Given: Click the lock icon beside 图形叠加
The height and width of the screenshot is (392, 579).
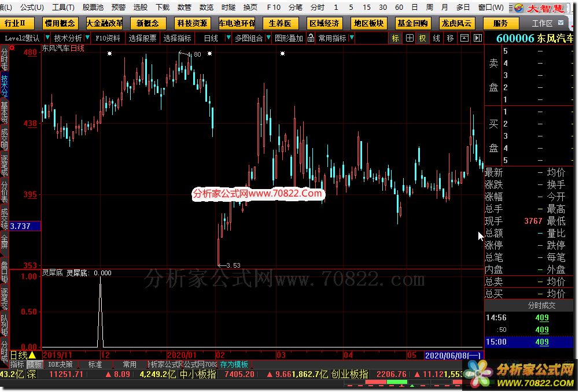Looking at the screenshot, I should tap(311, 38).
